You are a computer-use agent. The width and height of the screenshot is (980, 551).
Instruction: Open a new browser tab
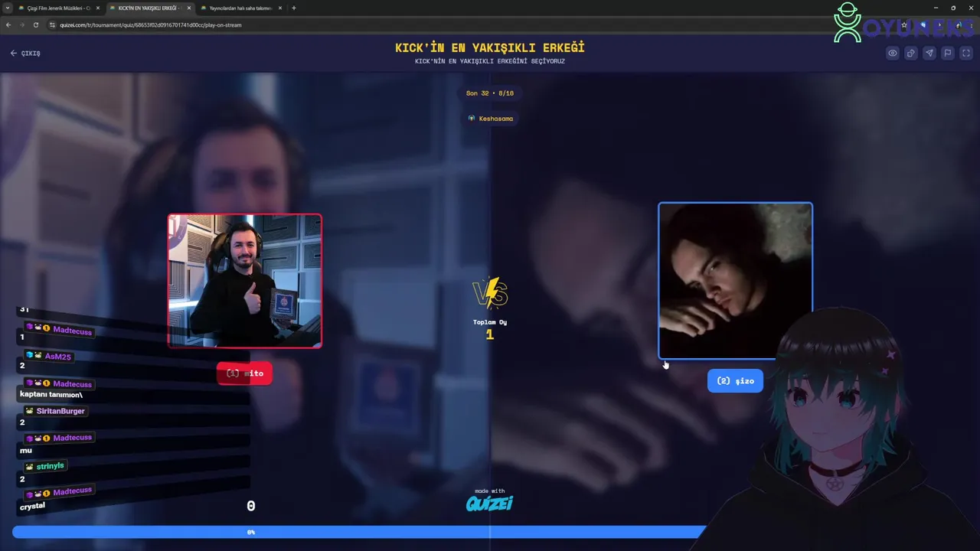click(x=294, y=8)
